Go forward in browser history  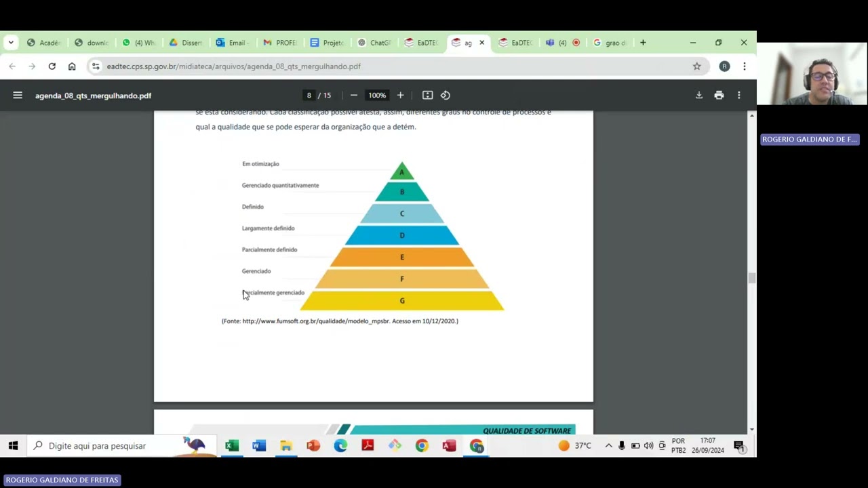click(x=32, y=66)
